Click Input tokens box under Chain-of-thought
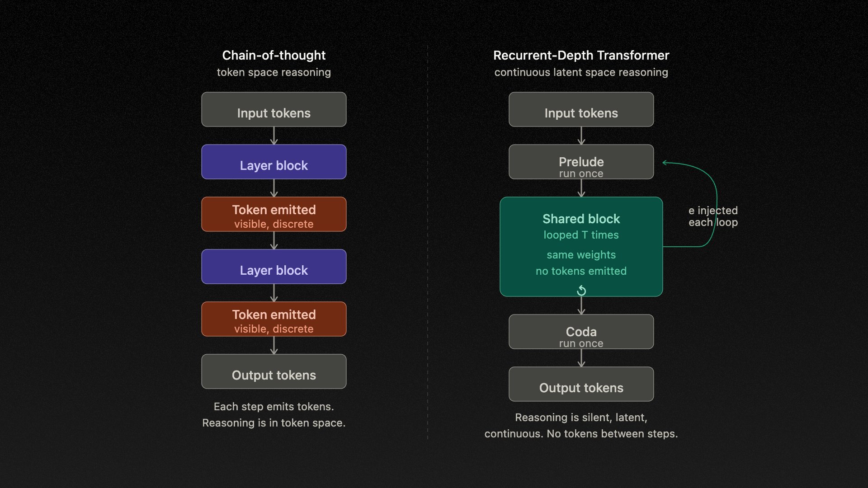The image size is (868, 488). click(x=274, y=109)
